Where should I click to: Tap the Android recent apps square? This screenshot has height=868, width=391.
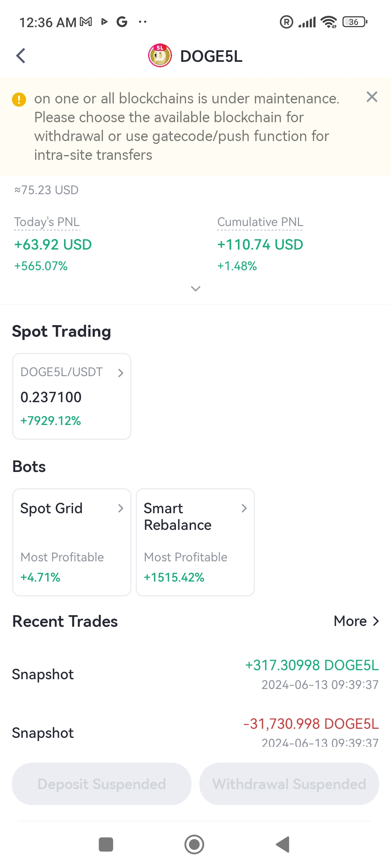(106, 844)
